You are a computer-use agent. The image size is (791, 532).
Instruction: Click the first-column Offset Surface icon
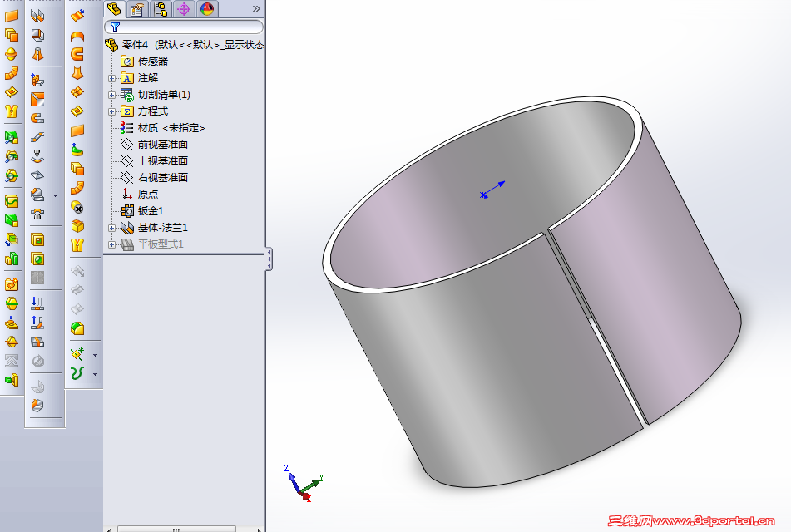pyautogui.click(x=11, y=35)
